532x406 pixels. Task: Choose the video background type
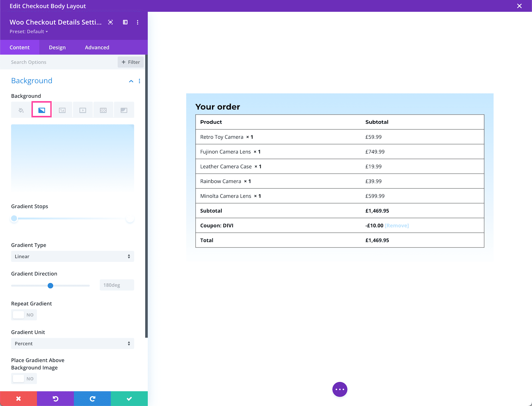pyautogui.click(x=82, y=110)
